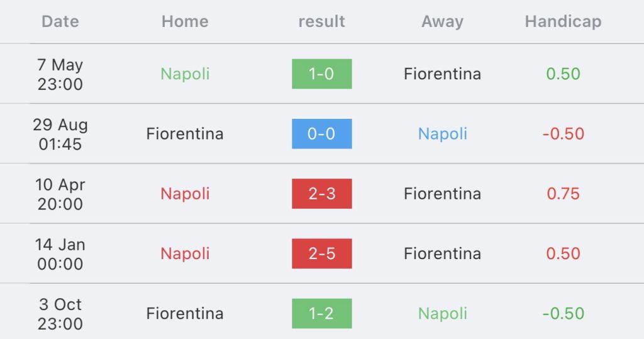This screenshot has width=644, height=339.
Task: Click the result column header
Action: pyautogui.click(x=321, y=21)
